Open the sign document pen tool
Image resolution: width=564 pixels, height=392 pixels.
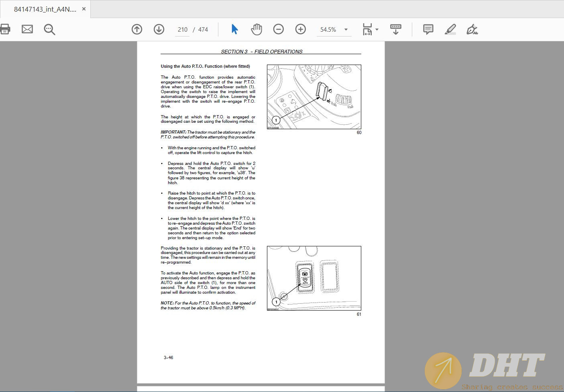click(x=472, y=29)
